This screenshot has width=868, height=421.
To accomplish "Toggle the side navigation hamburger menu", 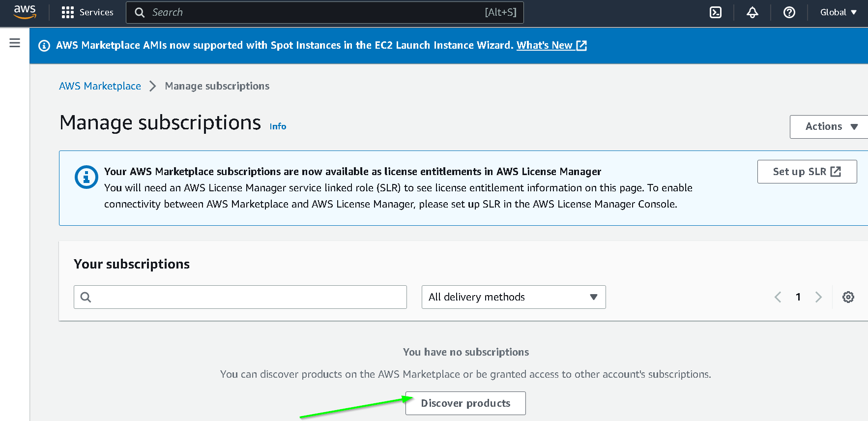I will point(15,43).
